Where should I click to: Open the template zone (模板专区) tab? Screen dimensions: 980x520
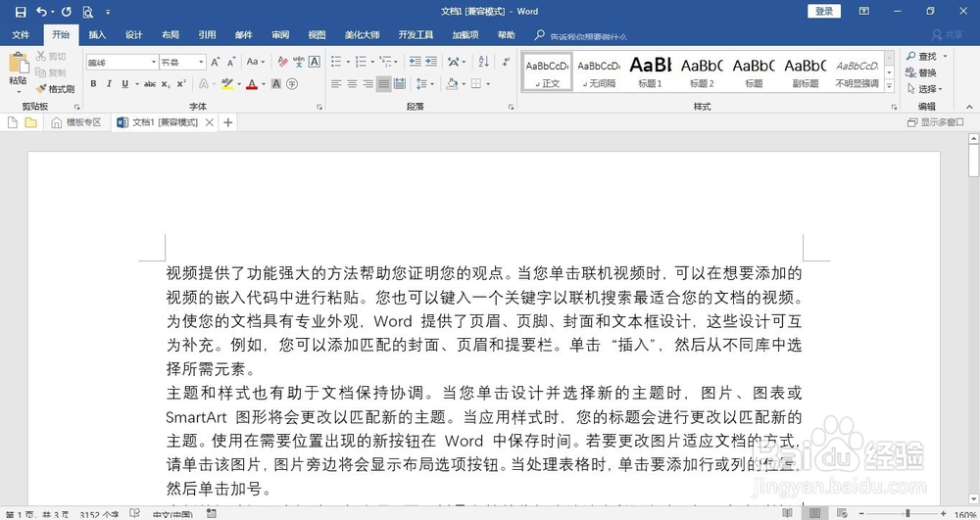(76, 123)
